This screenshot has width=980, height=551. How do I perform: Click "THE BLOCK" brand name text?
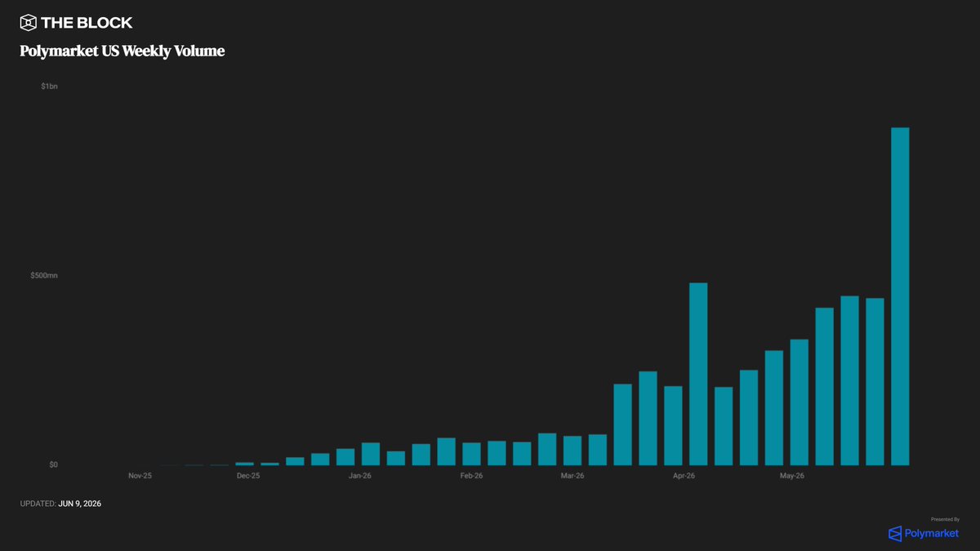(87, 23)
